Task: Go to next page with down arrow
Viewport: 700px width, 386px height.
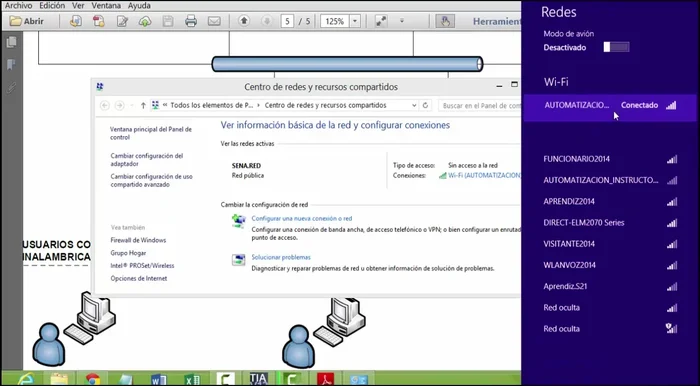Action: coord(267,21)
